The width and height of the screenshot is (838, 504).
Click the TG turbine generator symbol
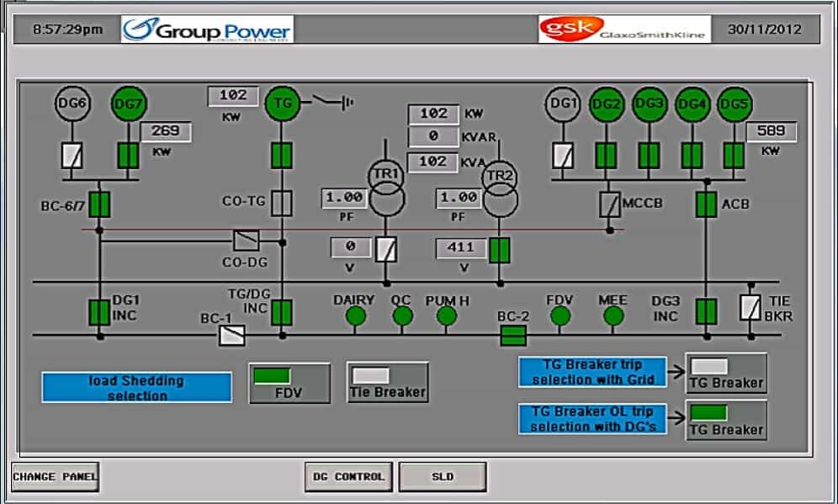[x=282, y=103]
